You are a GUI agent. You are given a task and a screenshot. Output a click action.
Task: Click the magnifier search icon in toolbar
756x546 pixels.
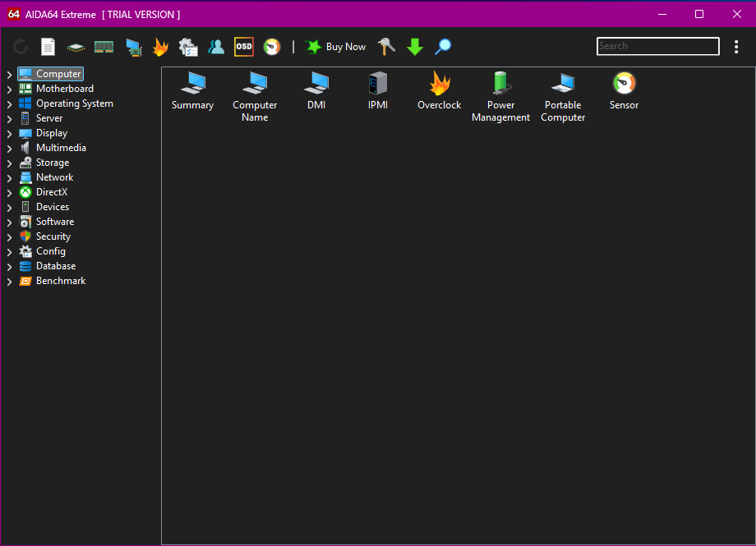coord(443,47)
